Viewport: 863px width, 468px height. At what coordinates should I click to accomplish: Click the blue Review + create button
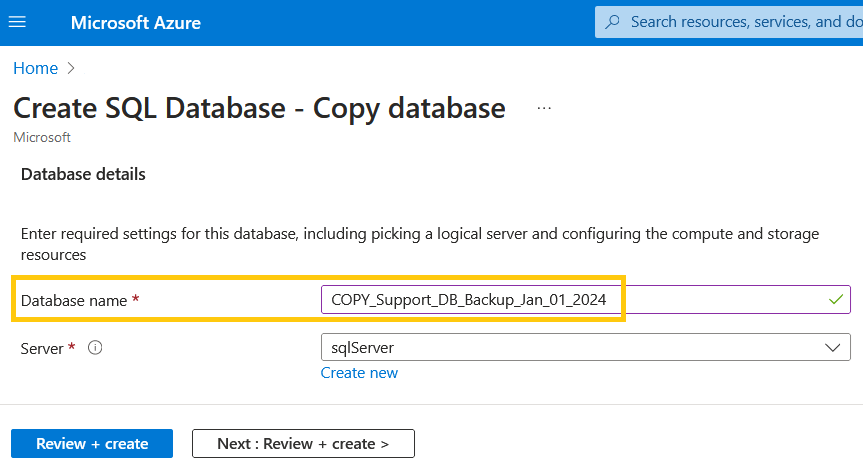tap(92, 443)
